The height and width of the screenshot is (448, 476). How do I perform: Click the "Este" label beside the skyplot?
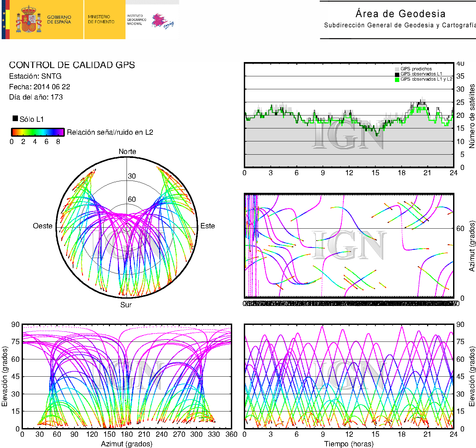(208, 226)
